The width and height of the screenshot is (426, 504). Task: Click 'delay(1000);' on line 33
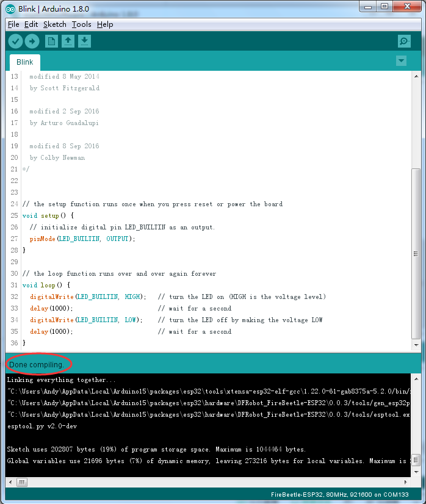click(51, 308)
